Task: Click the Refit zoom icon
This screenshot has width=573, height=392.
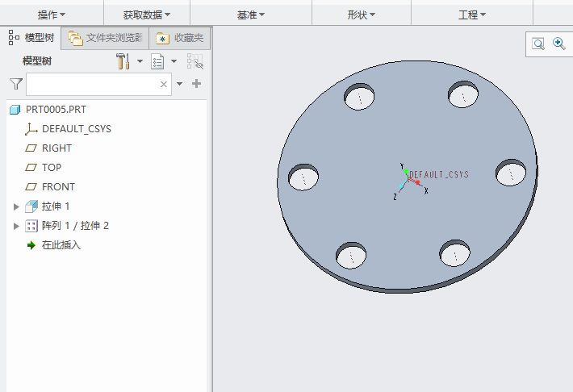Action: click(x=538, y=44)
